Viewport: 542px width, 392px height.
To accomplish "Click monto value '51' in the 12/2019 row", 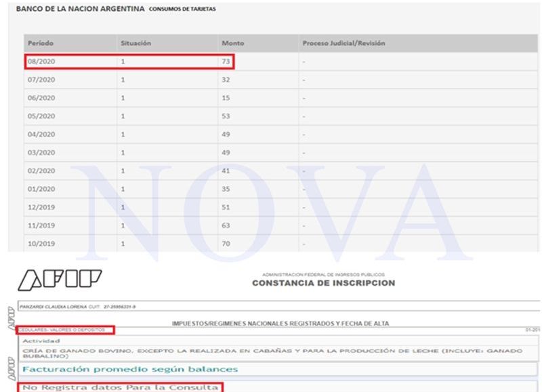I will coord(226,207).
